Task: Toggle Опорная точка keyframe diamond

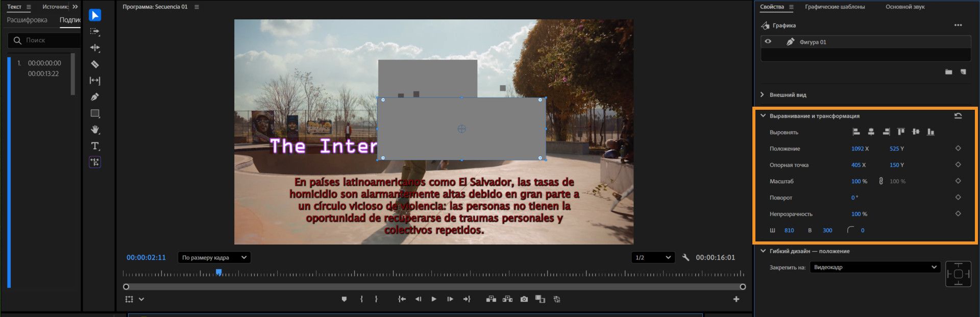Action: (958, 164)
